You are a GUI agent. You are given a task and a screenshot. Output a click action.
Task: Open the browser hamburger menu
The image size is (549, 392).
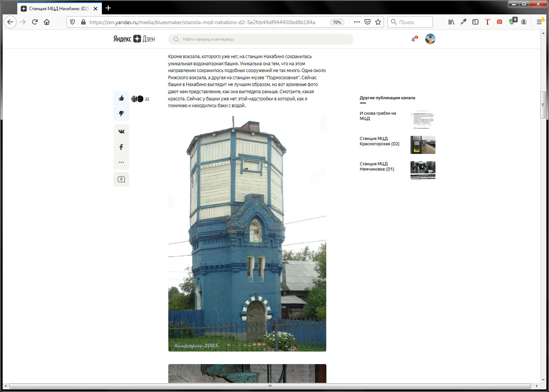[x=540, y=22]
